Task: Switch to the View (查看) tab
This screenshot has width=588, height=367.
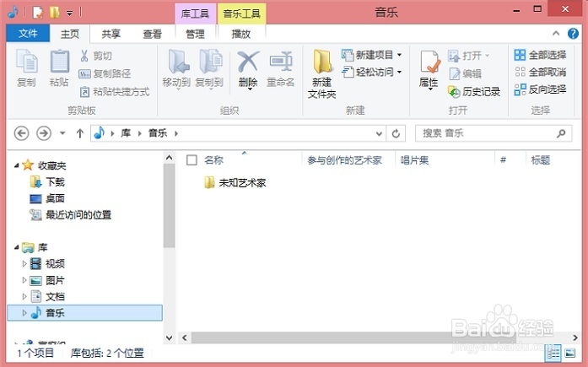Action: tap(152, 34)
